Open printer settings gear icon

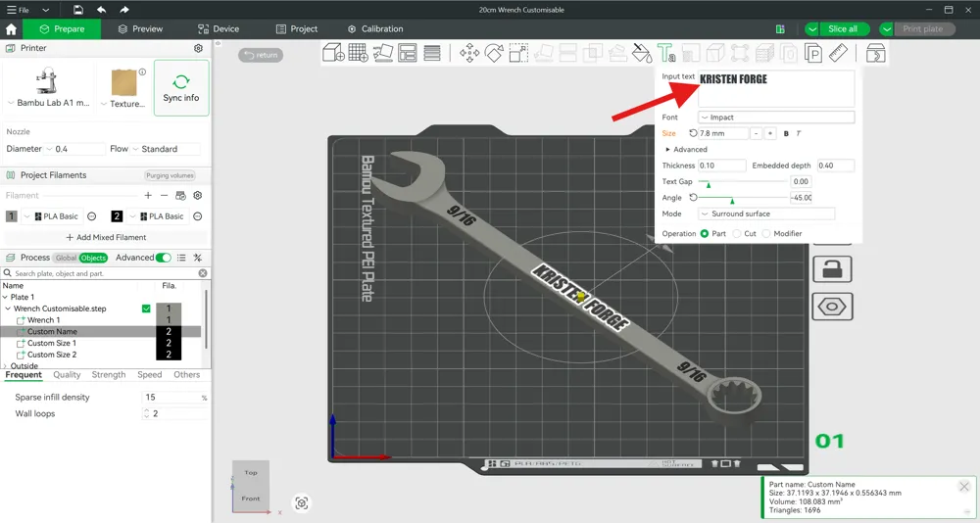coord(198,48)
